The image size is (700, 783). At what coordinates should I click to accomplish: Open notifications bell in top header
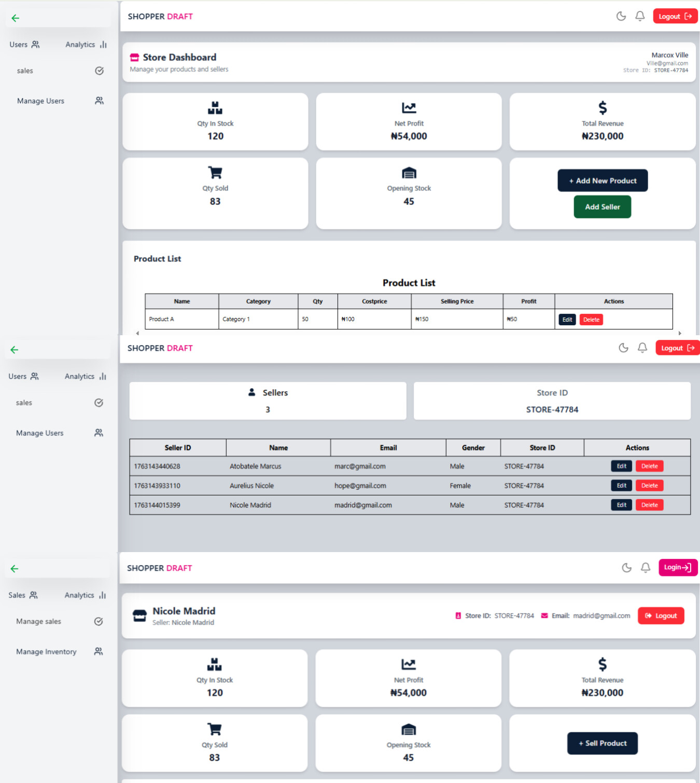point(640,16)
